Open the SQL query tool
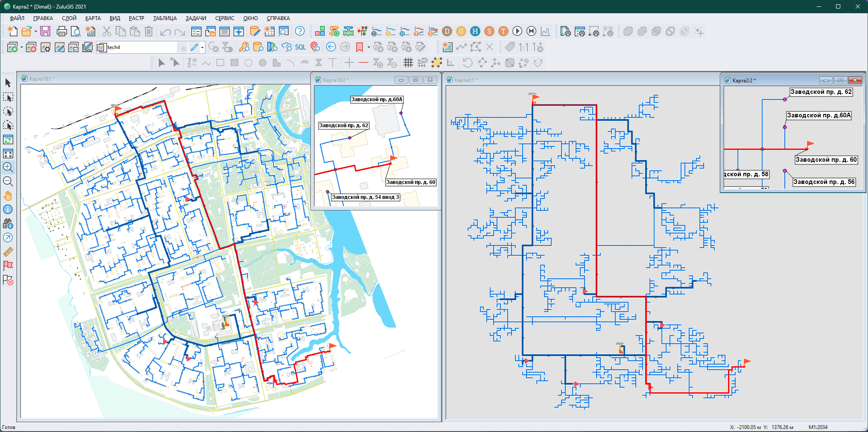 point(300,47)
